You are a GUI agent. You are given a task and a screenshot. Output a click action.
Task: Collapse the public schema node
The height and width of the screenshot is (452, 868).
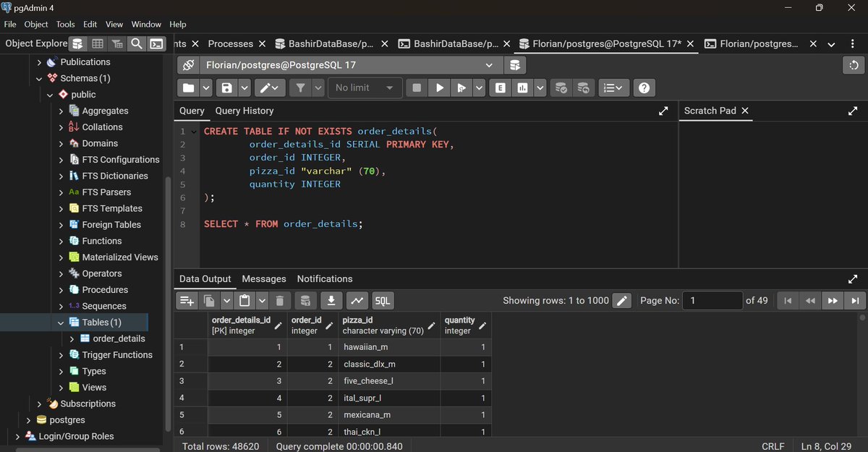(x=50, y=95)
